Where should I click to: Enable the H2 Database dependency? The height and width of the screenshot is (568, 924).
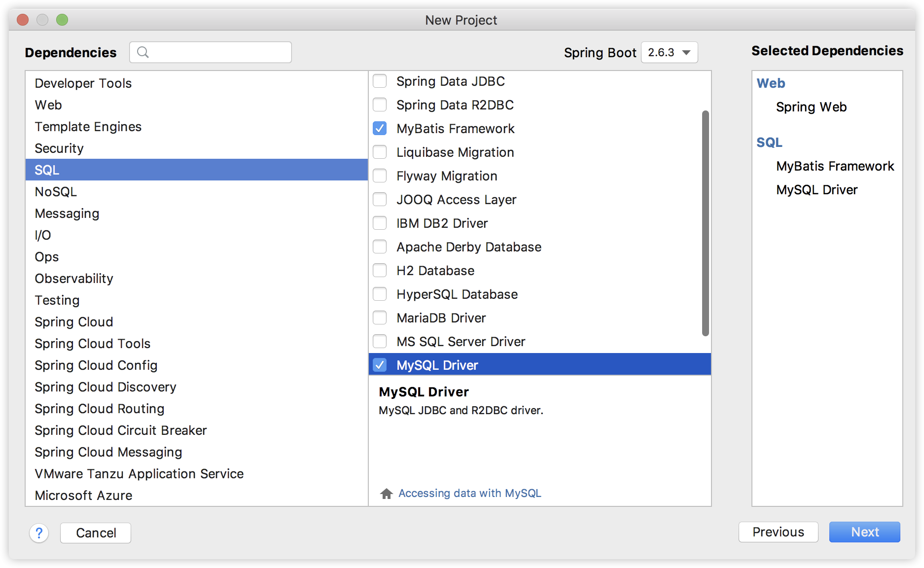[380, 270]
